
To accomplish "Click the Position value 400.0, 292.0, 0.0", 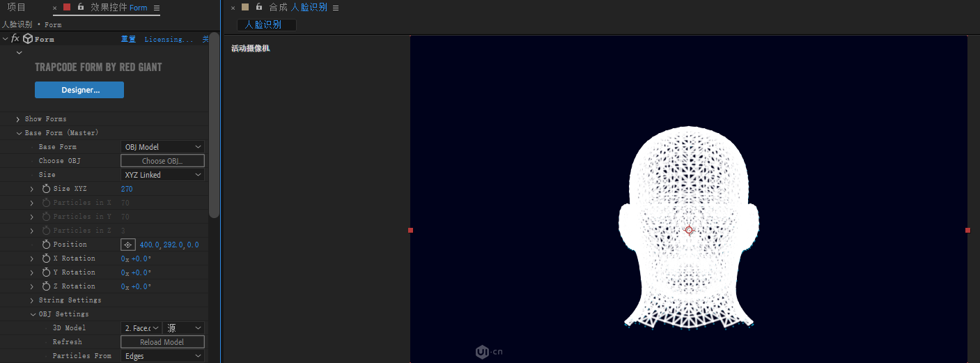I will [169, 245].
